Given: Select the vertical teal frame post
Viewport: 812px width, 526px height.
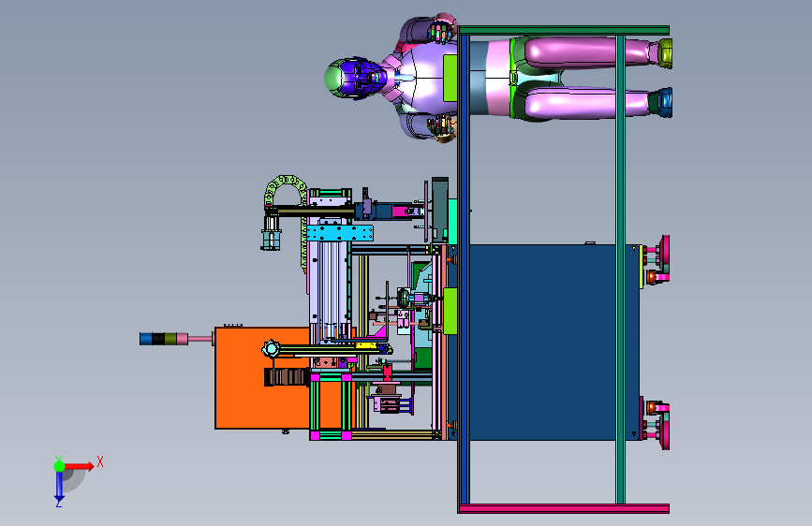Looking at the screenshot, I should click(x=620, y=270).
